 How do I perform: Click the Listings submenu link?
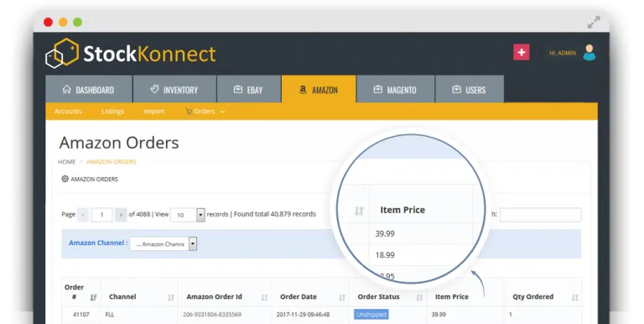pos(112,112)
